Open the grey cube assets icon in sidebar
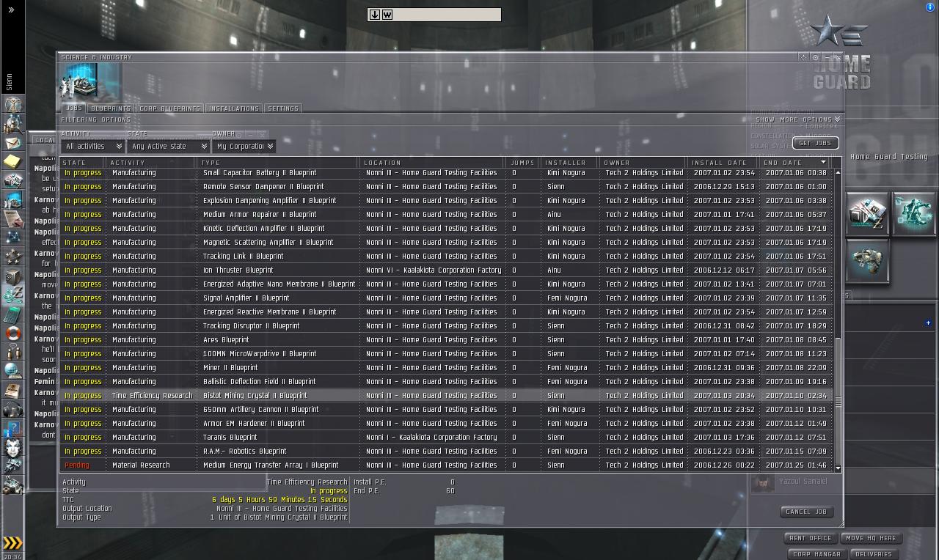The height and width of the screenshot is (560, 939). coord(13,276)
